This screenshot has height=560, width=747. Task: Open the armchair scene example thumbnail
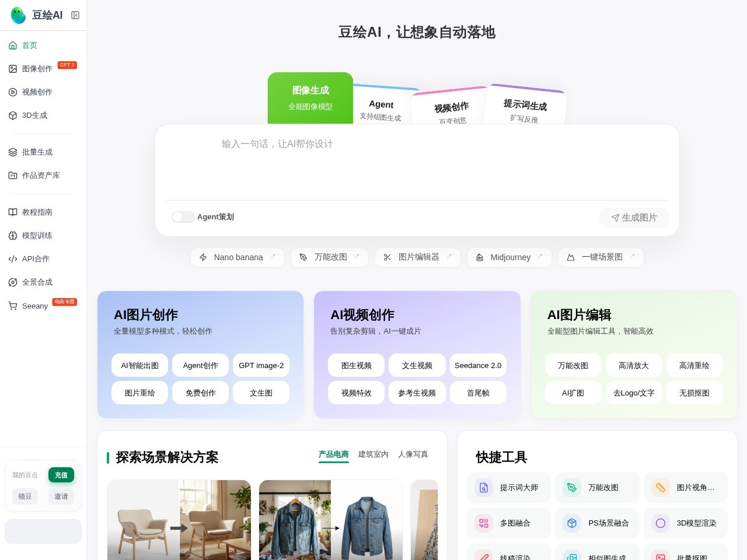click(179, 520)
